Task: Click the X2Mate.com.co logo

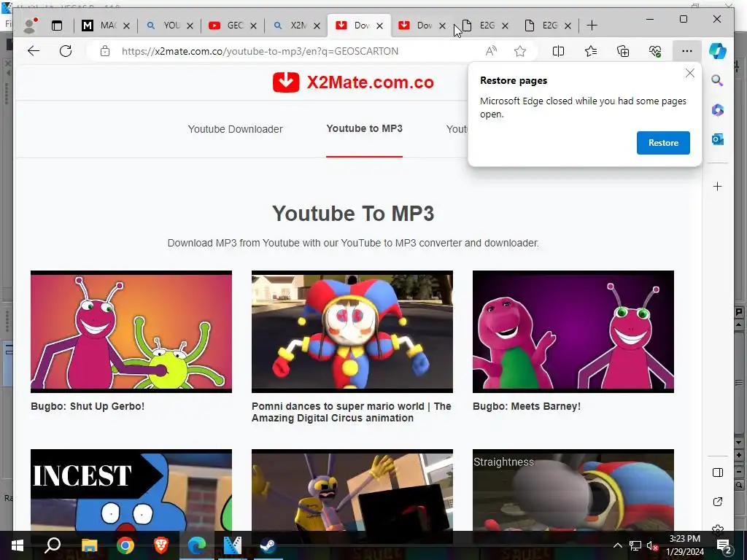Action: pyautogui.click(x=353, y=82)
